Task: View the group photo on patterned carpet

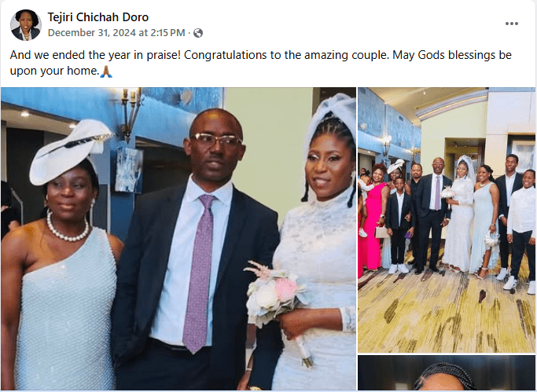Action: 447,220
